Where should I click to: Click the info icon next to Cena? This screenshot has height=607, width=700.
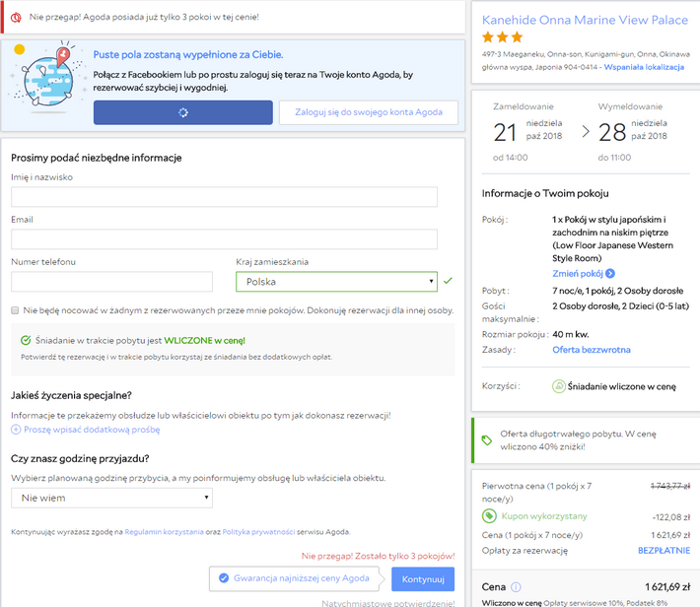click(x=516, y=587)
